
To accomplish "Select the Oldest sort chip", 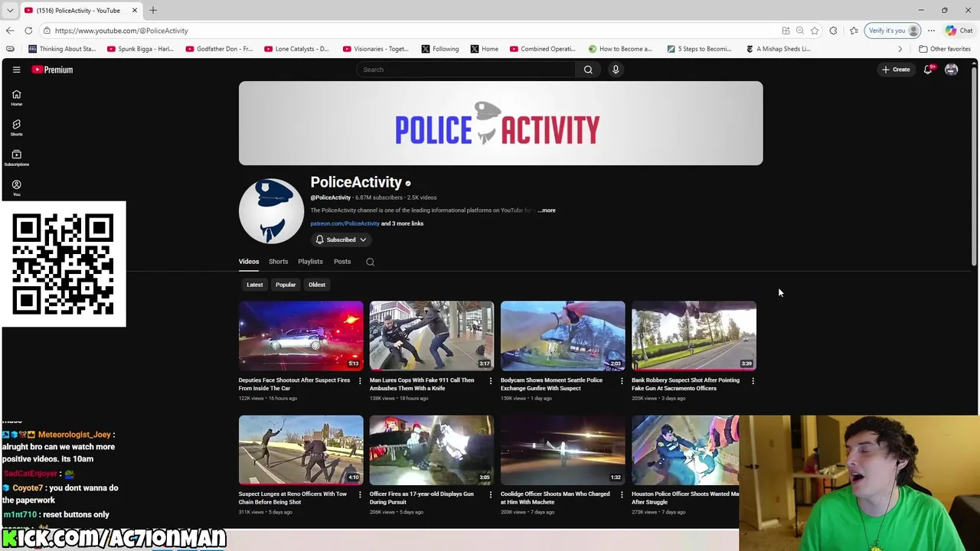I will click(x=317, y=285).
